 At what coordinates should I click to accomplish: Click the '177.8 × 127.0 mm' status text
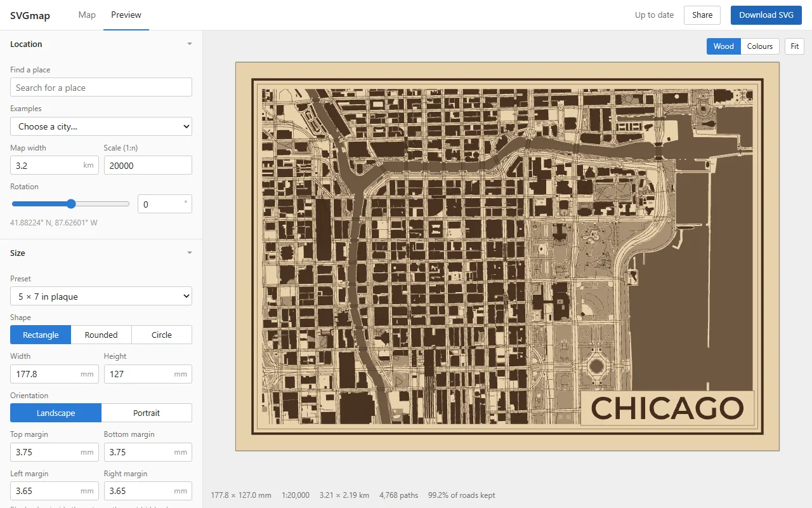point(241,495)
